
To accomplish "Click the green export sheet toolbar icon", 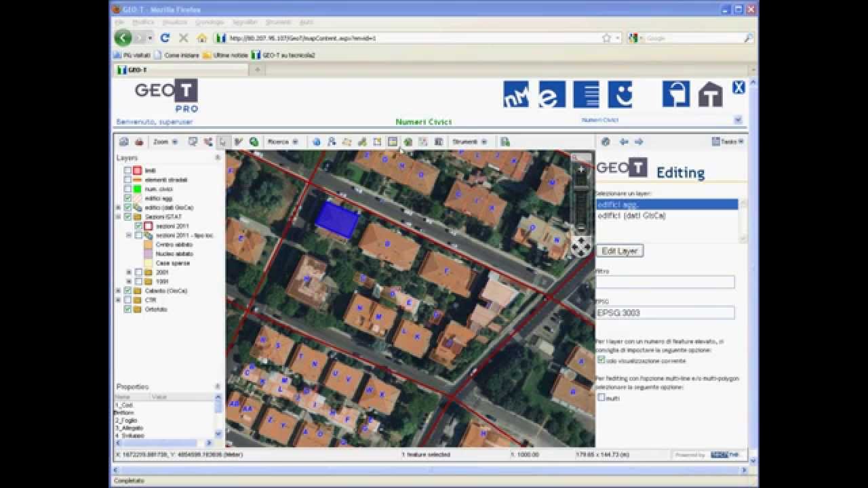I will (505, 142).
